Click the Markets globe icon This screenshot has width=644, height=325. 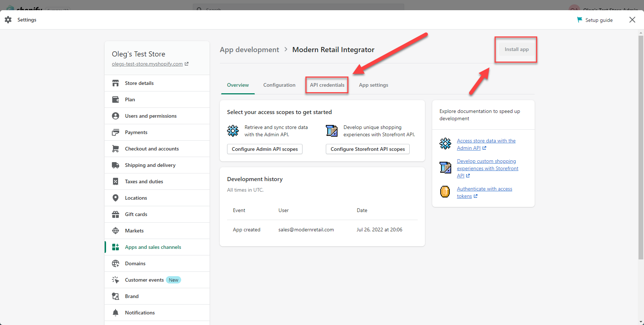(116, 231)
